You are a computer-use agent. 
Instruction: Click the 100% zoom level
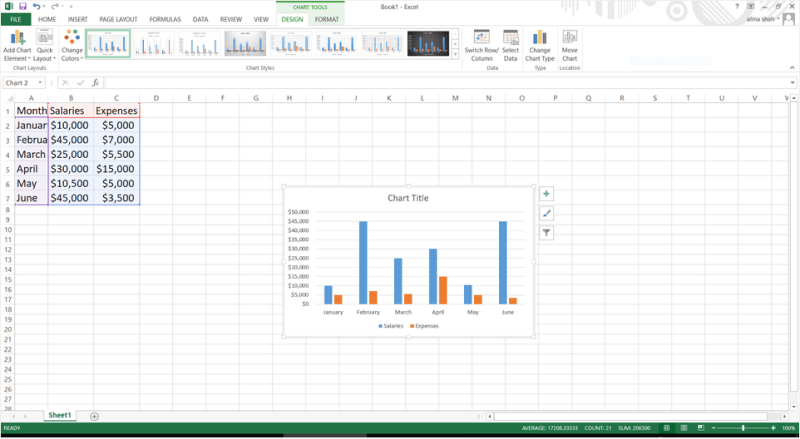788,428
